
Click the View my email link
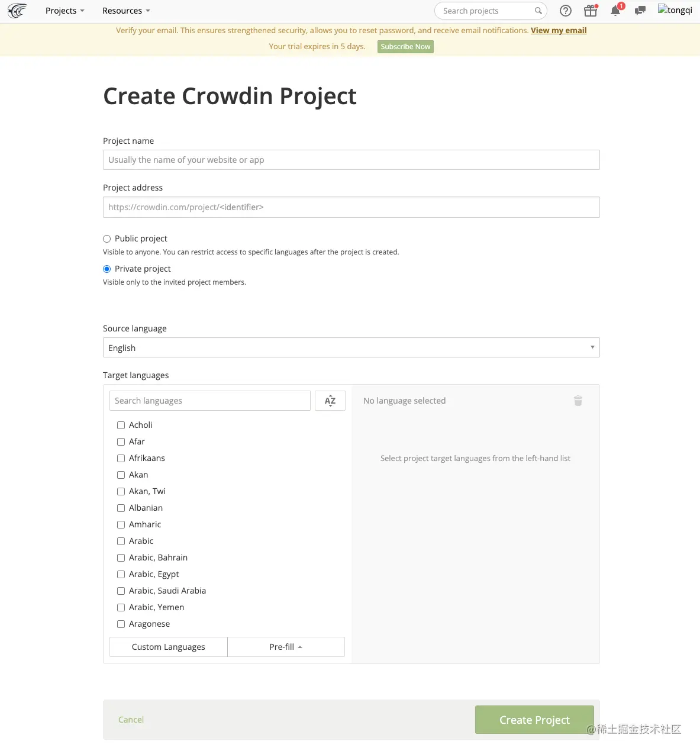click(559, 30)
